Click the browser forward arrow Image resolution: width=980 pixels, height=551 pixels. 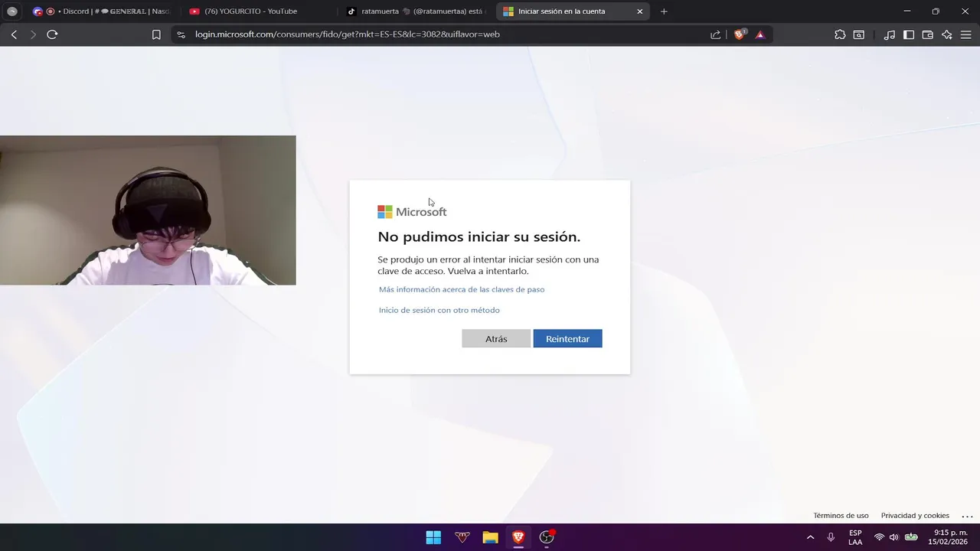coord(33,34)
